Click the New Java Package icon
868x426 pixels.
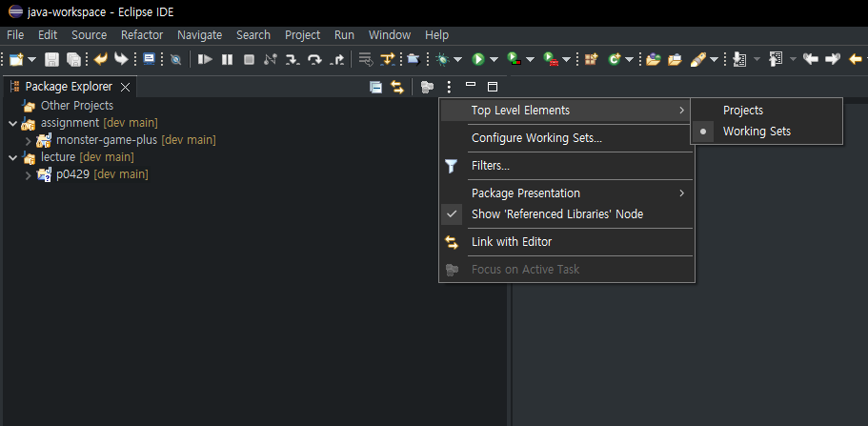[592, 59]
